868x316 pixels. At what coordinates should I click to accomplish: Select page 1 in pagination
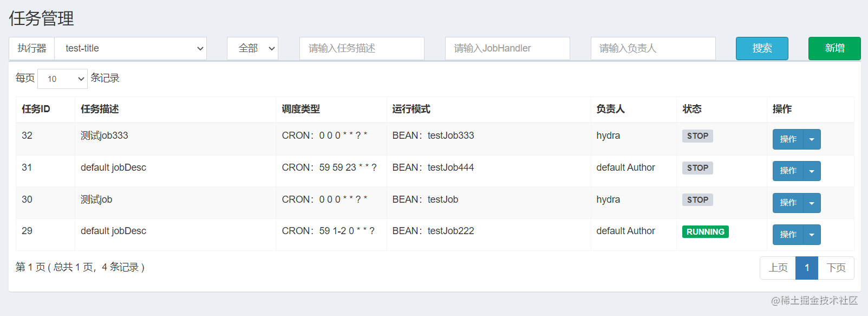tap(807, 268)
